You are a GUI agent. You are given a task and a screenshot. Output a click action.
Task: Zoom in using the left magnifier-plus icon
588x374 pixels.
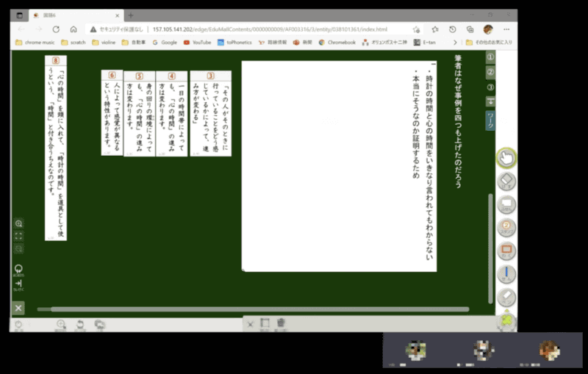click(x=18, y=223)
